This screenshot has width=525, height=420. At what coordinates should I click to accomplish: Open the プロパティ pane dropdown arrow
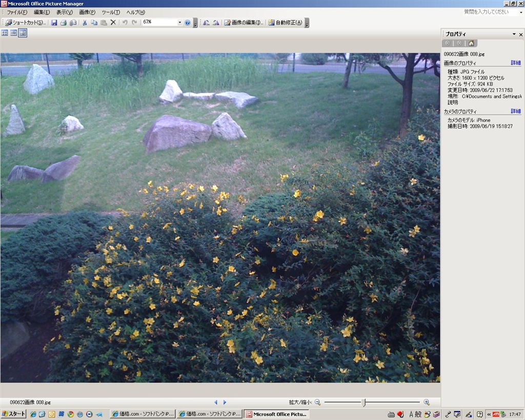click(x=514, y=34)
